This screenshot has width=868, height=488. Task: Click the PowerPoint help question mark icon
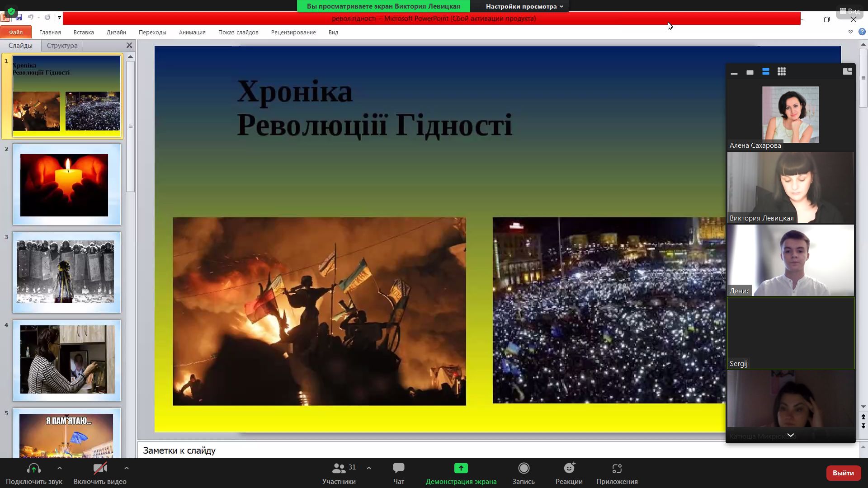[x=862, y=32]
